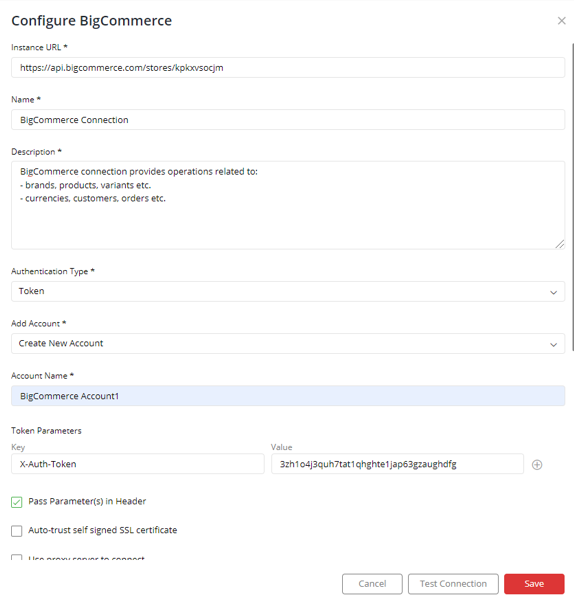Open the Authentication Type dropdown
This screenshot has width=574, height=609.
tap(288, 291)
